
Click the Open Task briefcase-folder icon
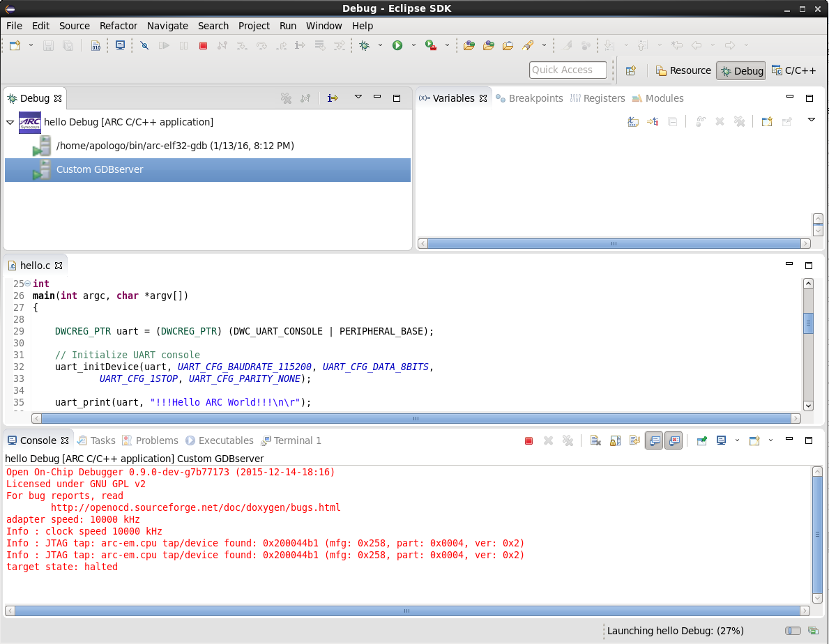(508, 45)
